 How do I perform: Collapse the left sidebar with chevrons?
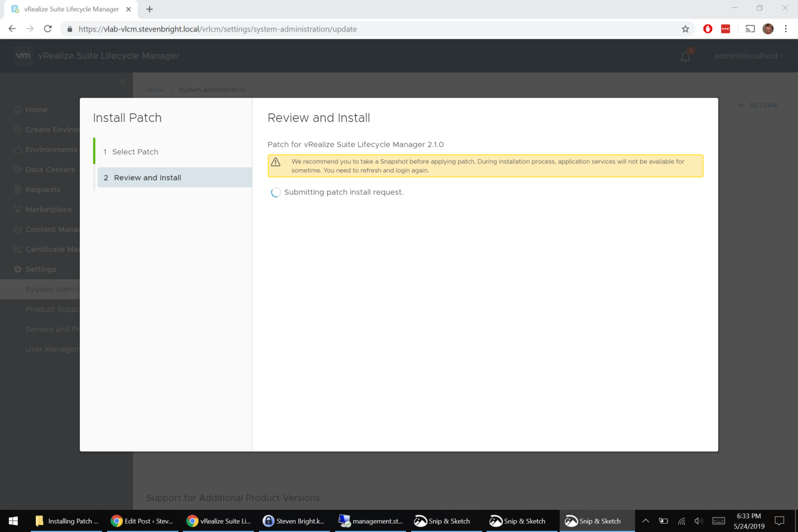pos(123,82)
